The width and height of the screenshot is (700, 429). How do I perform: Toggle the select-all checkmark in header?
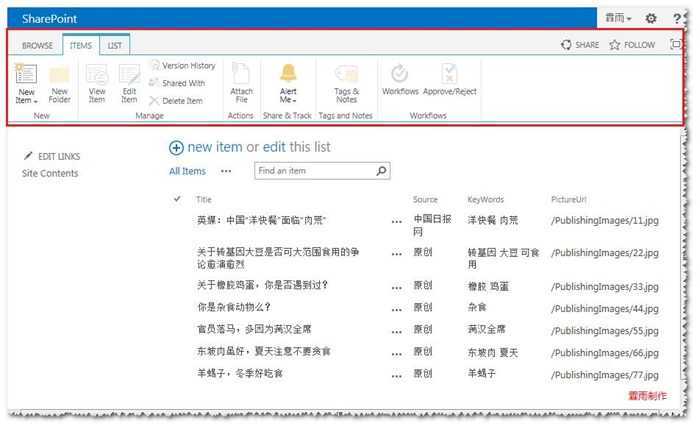tap(178, 199)
